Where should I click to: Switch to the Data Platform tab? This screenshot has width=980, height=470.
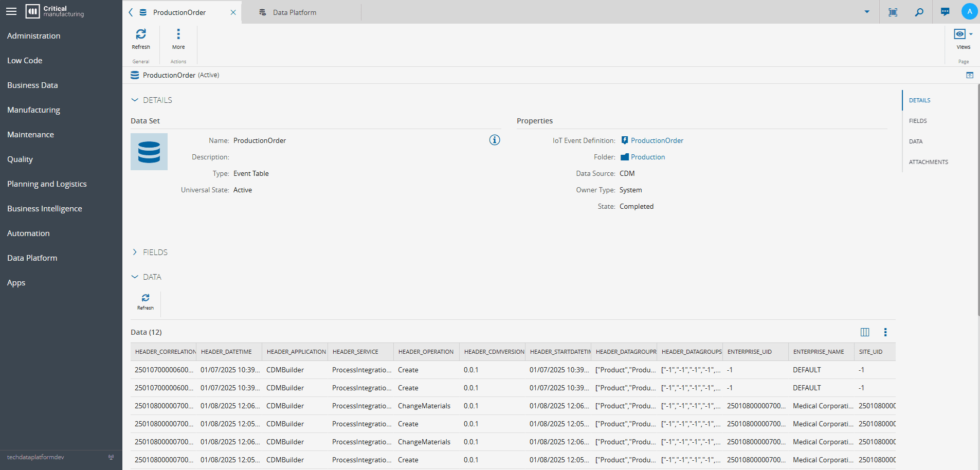tap(295, 12)
